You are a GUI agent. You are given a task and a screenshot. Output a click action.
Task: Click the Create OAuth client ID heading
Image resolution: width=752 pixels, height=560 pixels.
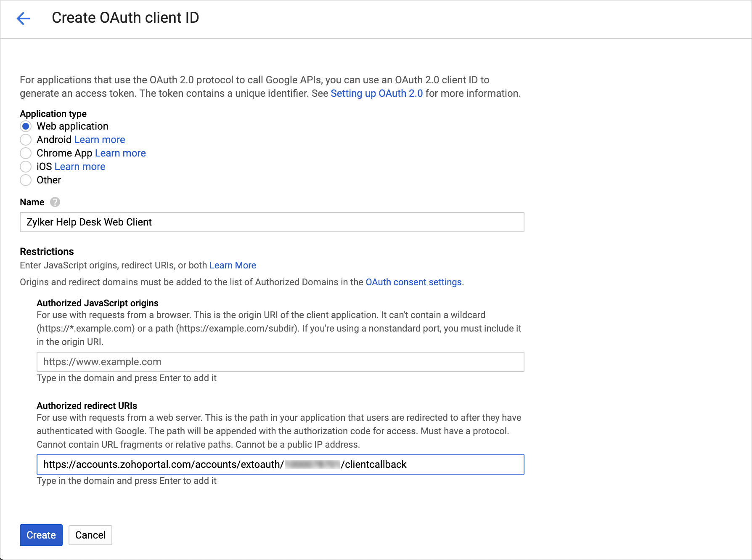pyautogui.click(x=125, y=18)
